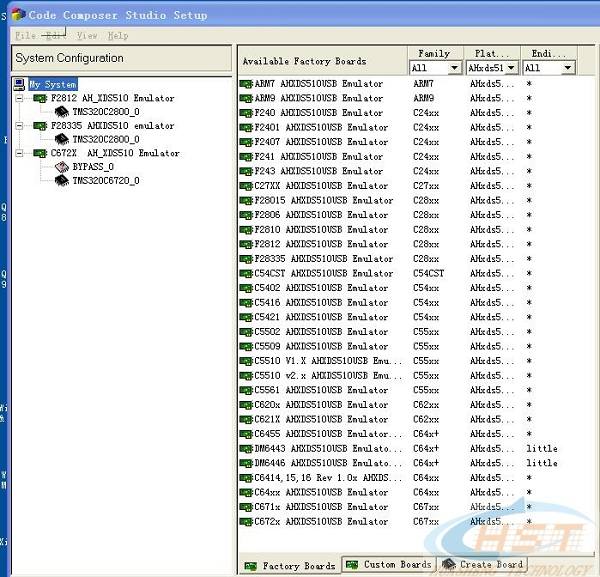Image resolution: width=600 pixels, height=577 pixels.
Task: Open the Endianness filter dropdown
Action: pyautogui.click(x=567, y=68)
